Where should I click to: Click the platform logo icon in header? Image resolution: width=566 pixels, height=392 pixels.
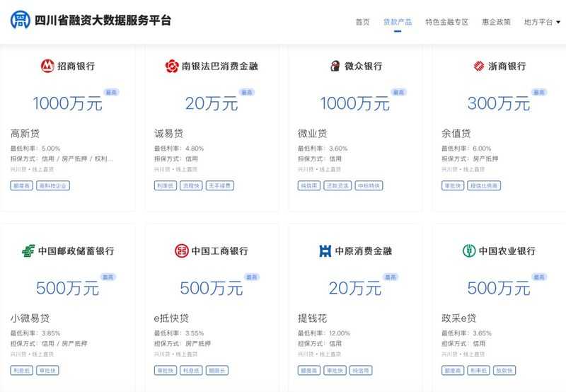[20, 21]
